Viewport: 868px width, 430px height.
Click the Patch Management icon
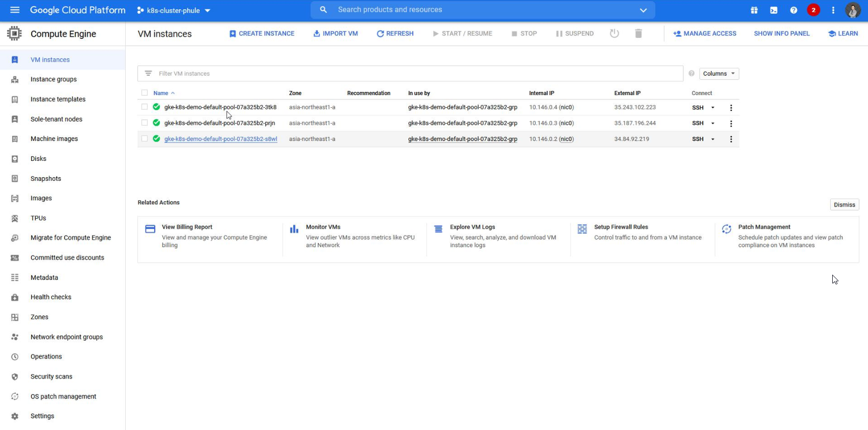tap(726, 229)
